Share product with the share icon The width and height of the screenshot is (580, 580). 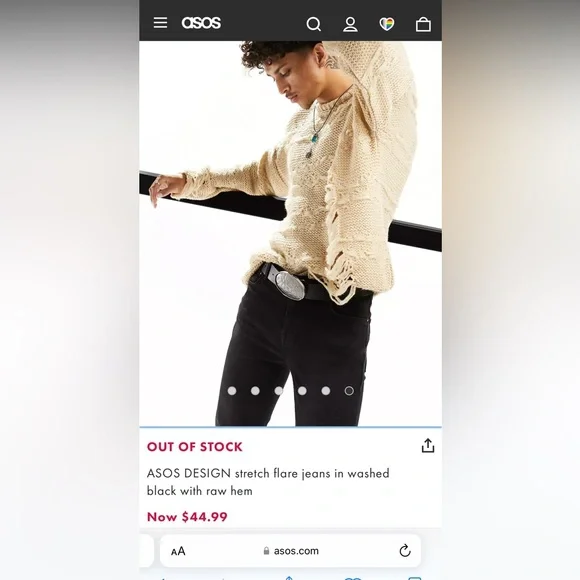click(x=428, y=445)
